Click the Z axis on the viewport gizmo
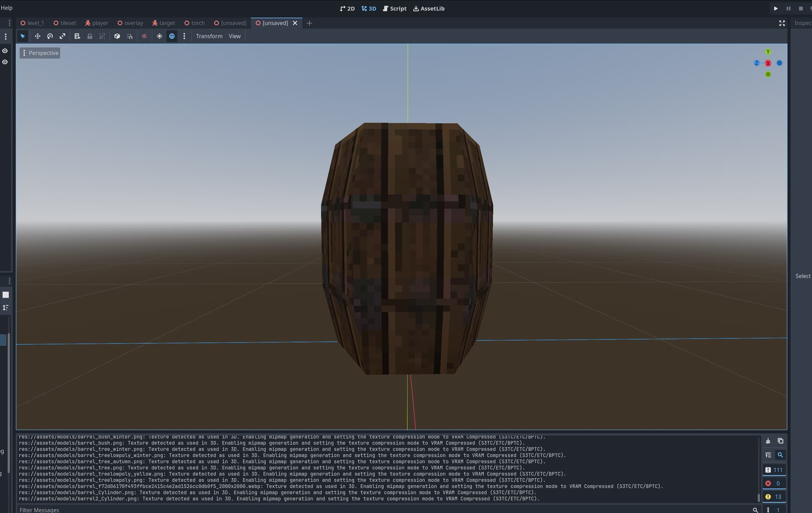 [x=757, y=63]
